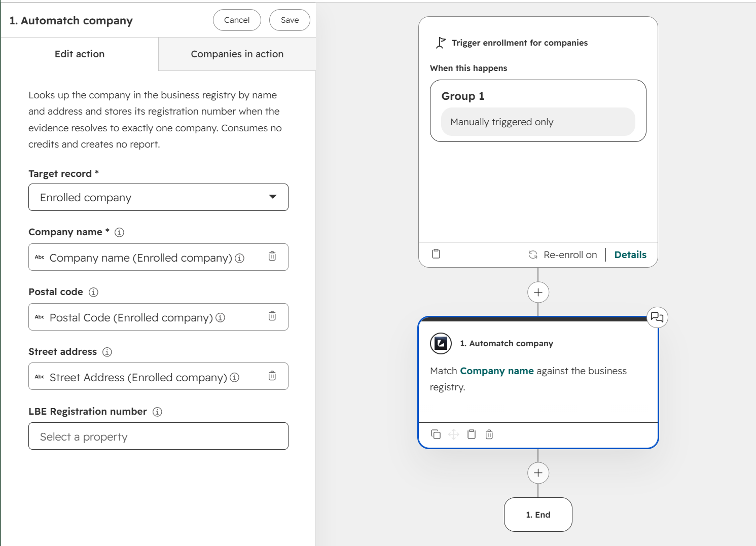Show info tooltip for Postal code label

[x=93, y=292]
